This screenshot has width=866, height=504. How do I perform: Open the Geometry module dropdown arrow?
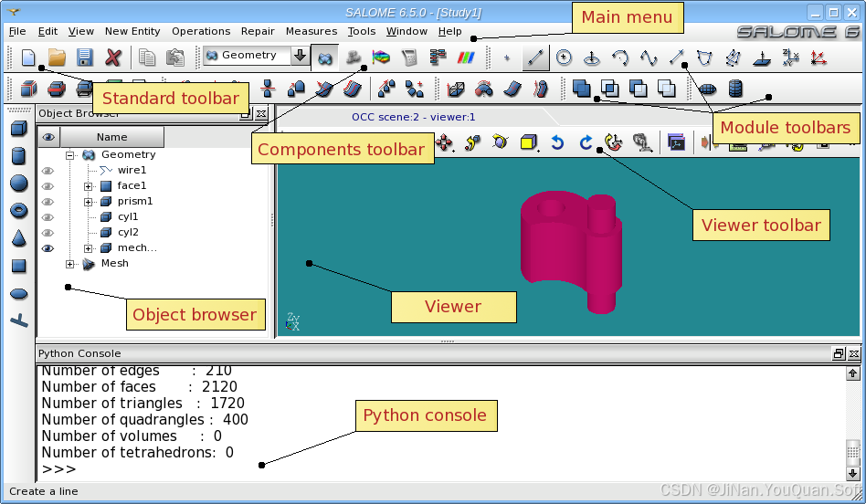click(x=300, y=55)
